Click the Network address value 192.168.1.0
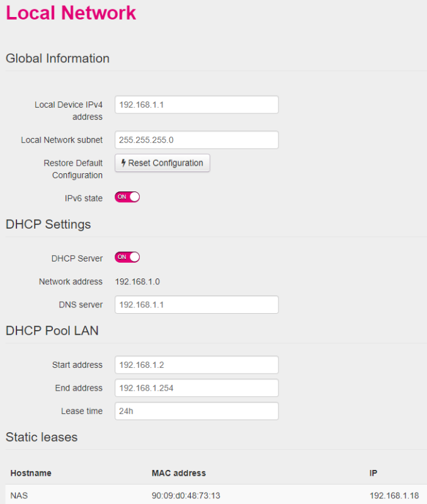 point(137,282)
